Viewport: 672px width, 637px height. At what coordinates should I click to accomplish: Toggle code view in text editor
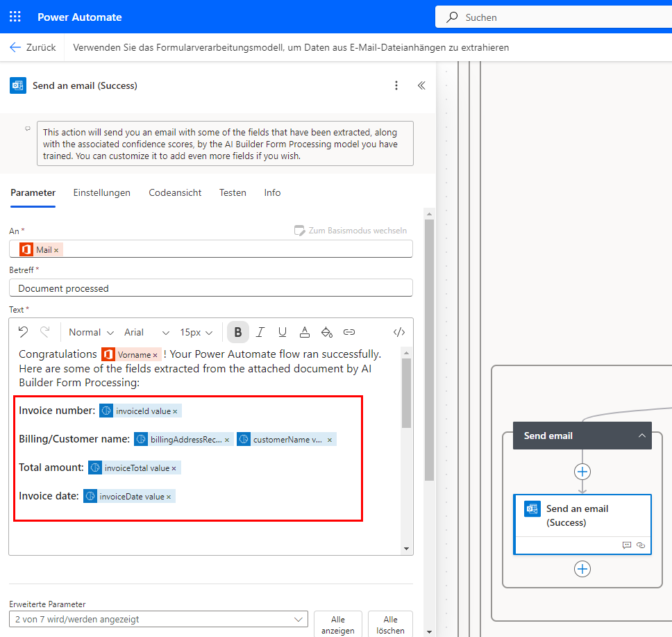point(398,332)
